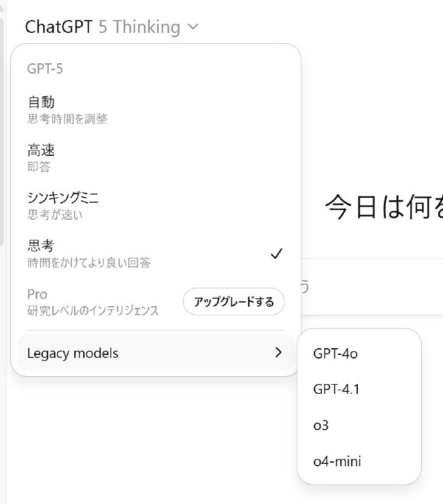Select the 自動 model option
Image resolution: width=443 pixels, height=504 pixels.
coord(156,110)
